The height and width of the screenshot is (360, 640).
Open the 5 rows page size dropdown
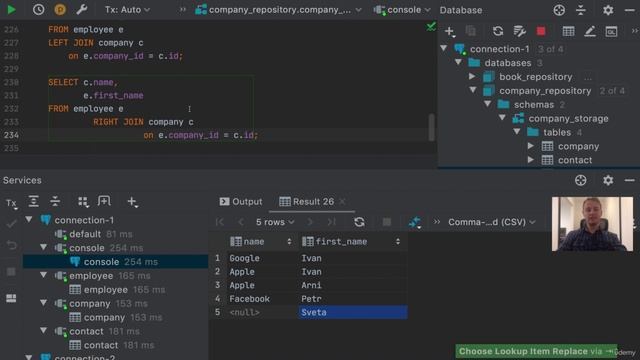pyautogui.click(x=275, y=222)
